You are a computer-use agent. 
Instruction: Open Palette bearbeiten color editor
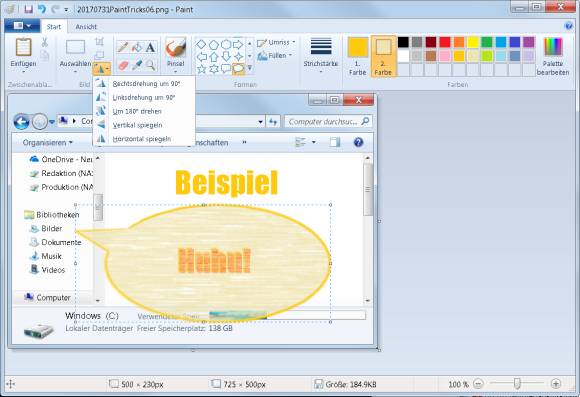coord(553,56)
